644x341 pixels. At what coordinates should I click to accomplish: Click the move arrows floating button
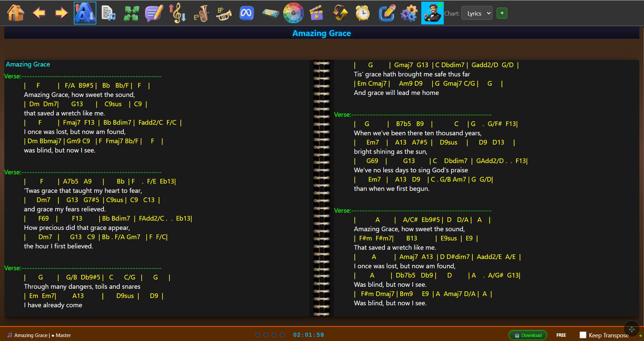point(631,329)
